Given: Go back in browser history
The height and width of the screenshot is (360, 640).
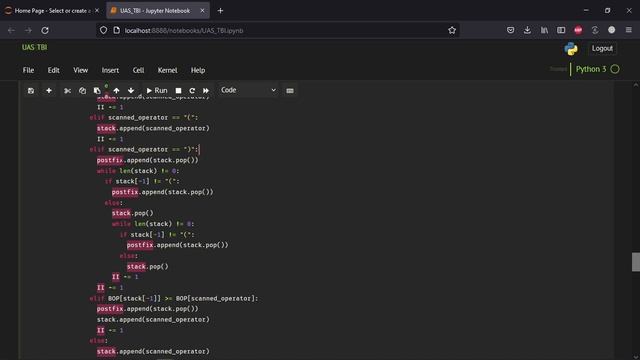Looking at the screenshot, I should pyautogui.click(x=11, y=30).
